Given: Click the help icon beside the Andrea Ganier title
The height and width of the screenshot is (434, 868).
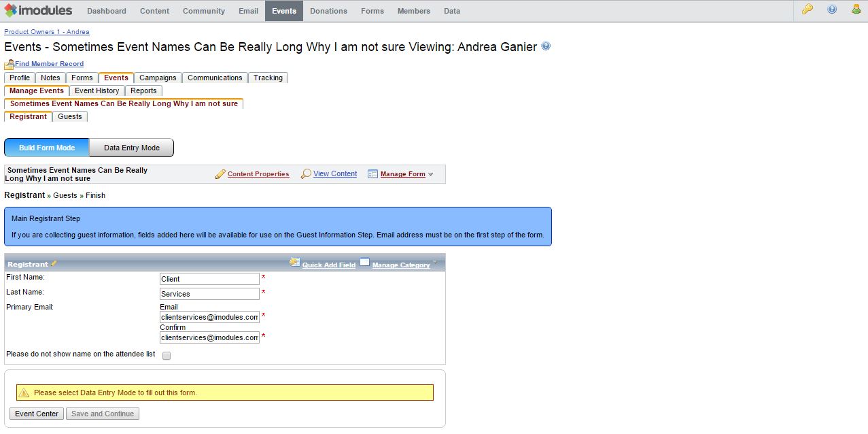Looking at the screenshot, I should [546, 46].
